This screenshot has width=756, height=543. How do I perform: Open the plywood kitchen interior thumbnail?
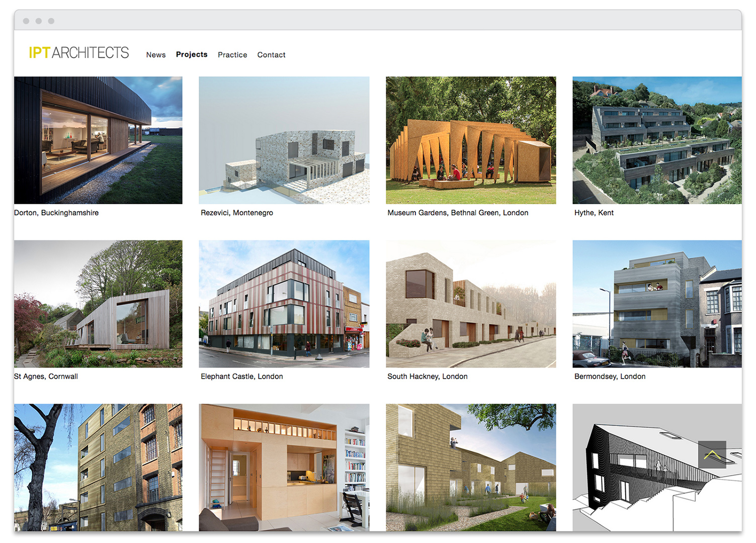284,467
